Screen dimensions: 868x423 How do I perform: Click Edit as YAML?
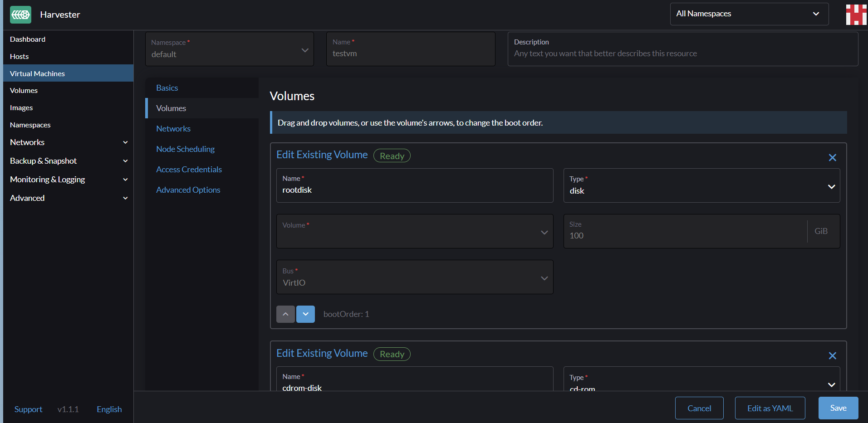point(770,408)
